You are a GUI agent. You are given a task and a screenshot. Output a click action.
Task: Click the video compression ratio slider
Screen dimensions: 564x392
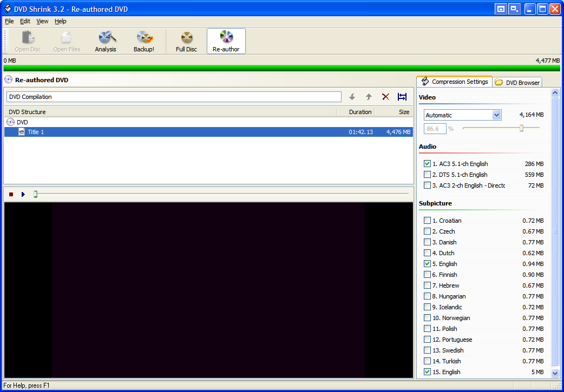[x=521, y=128]
